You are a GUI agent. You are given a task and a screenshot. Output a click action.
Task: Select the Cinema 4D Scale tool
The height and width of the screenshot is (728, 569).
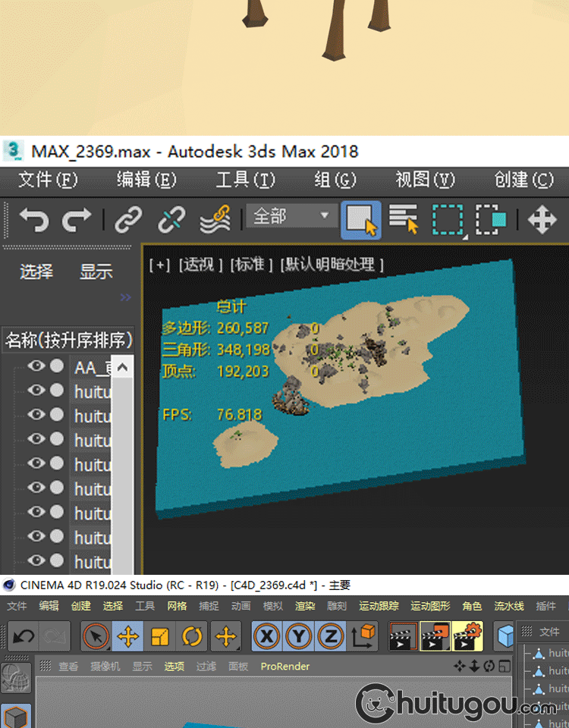[160, 636]
